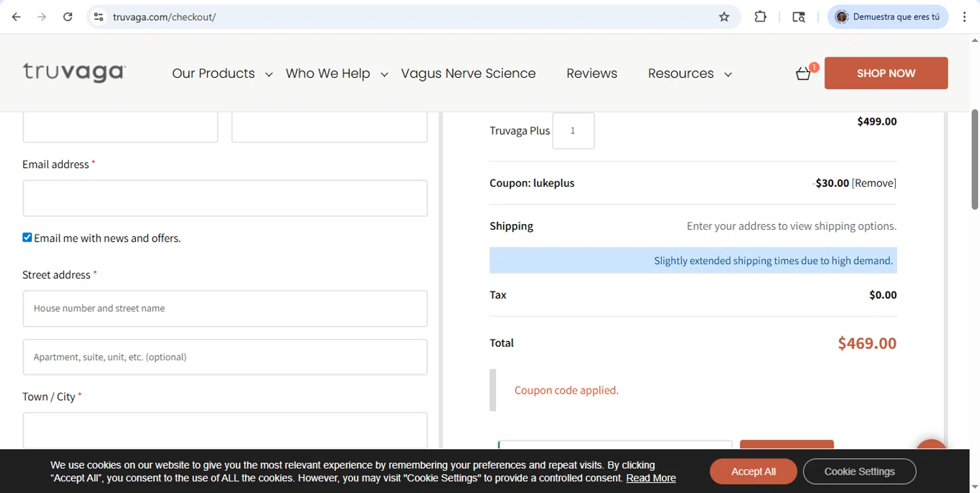980x493 pixels.
Task: Click the Tax $0.00 value
Action: [x=883, y=295]
